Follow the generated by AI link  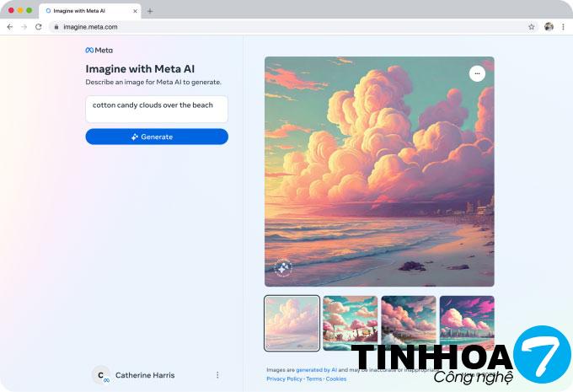pyautogui.click(x=316, y=370)
